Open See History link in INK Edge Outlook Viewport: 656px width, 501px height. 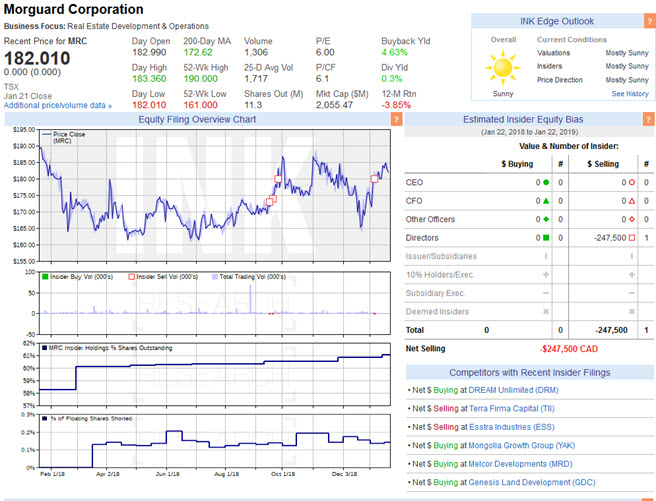630,94
